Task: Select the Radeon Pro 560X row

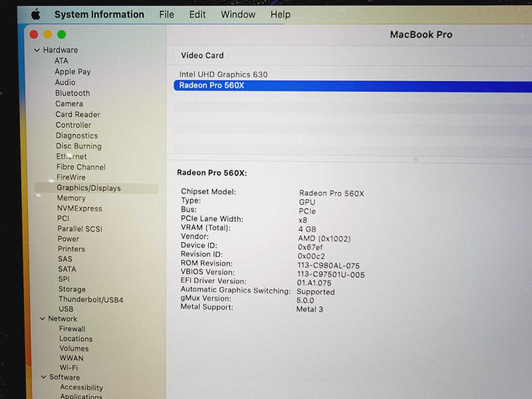Action: pyautogui.click(x=352, y=86)
